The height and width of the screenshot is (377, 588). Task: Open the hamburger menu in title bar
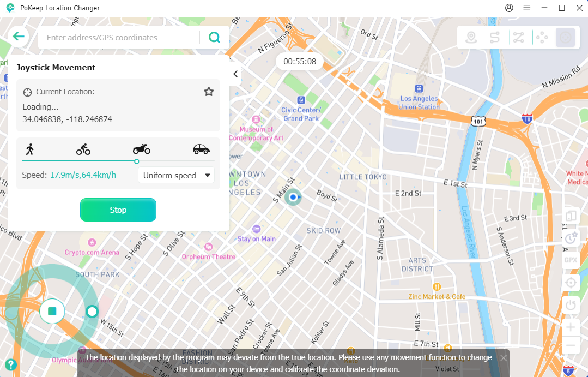526,8
